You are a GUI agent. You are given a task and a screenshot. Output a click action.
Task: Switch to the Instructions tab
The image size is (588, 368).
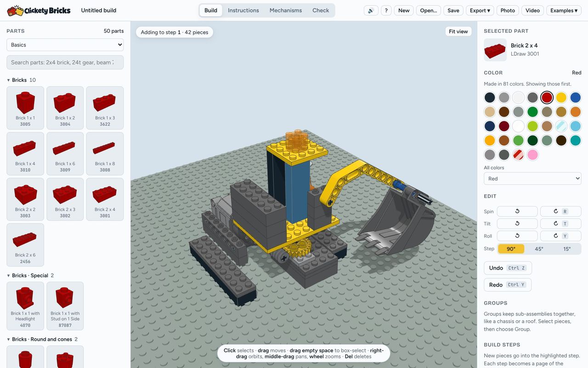coord(243,10)
